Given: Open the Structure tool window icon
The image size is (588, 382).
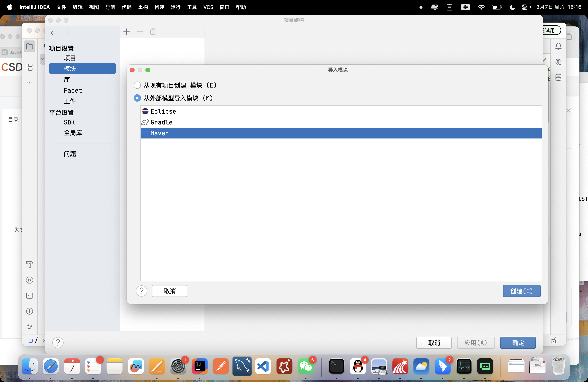Looking at the screenshot, I should coord(30,67).
